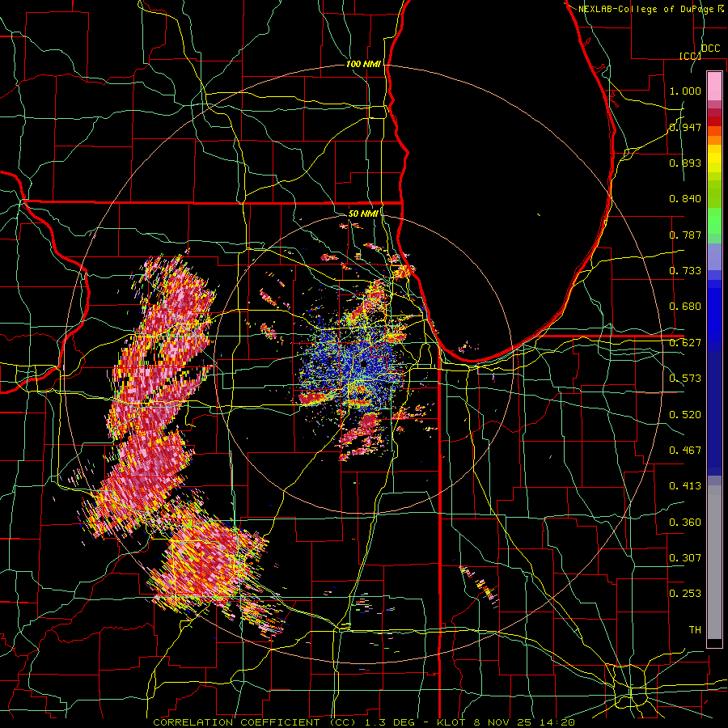728x728 pixels.
Task: Click the 0.307 color scale value
Action: [685, 558]
